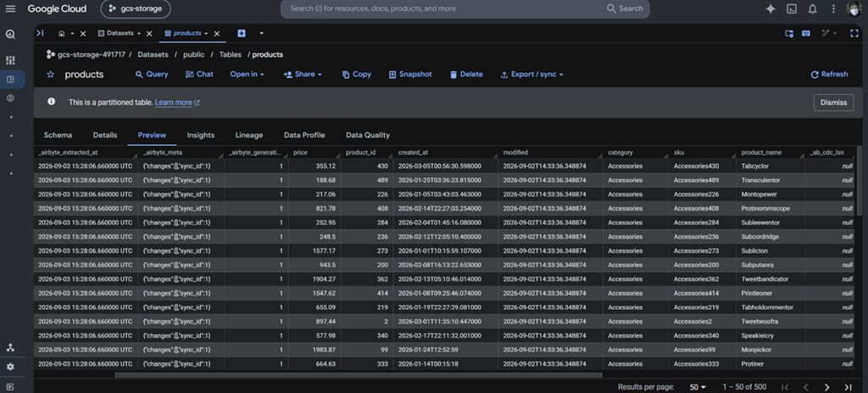Viewport: 868px width, 393px height.
Task: Close the home tab
Action: (x=83, y=34)
